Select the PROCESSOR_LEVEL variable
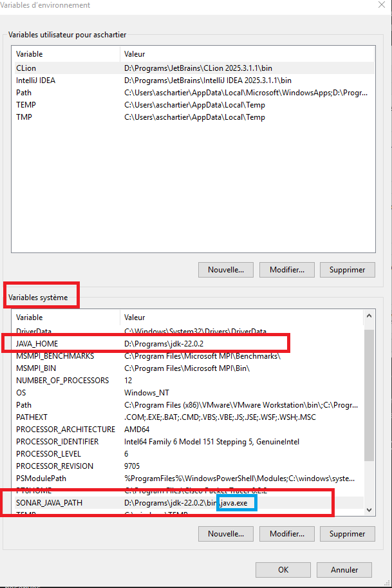This screenshot has width=392, height=588. 188,454
